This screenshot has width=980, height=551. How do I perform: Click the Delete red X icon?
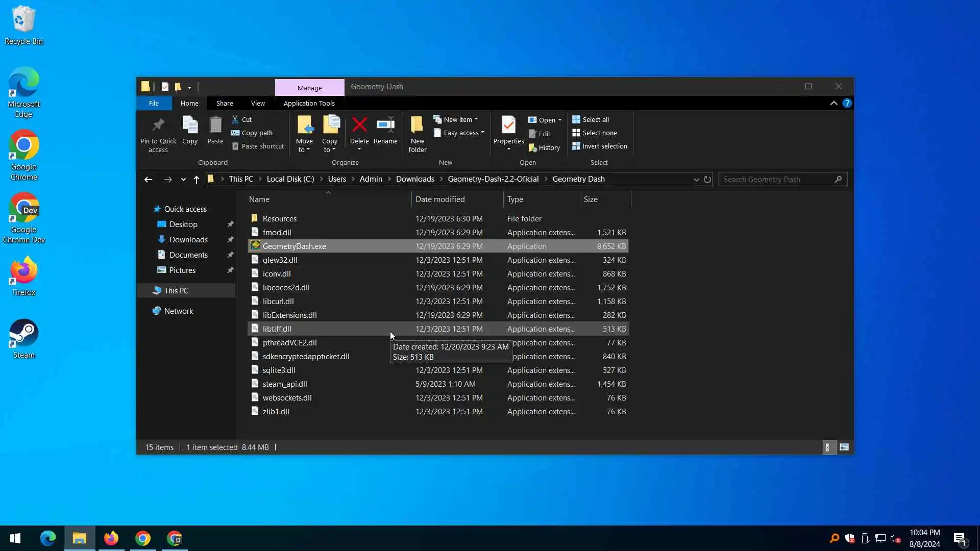coord(359,125)
